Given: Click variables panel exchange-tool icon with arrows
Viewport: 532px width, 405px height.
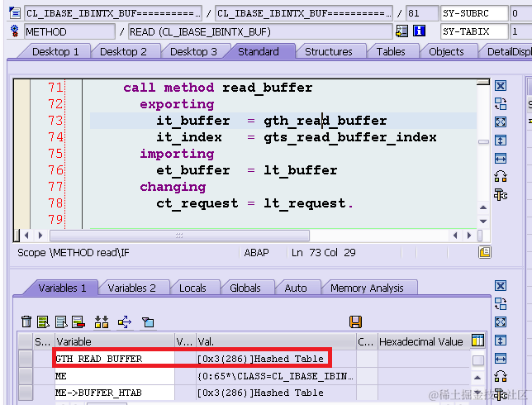Looking at the screenshot, I should [x=501, y=376].
